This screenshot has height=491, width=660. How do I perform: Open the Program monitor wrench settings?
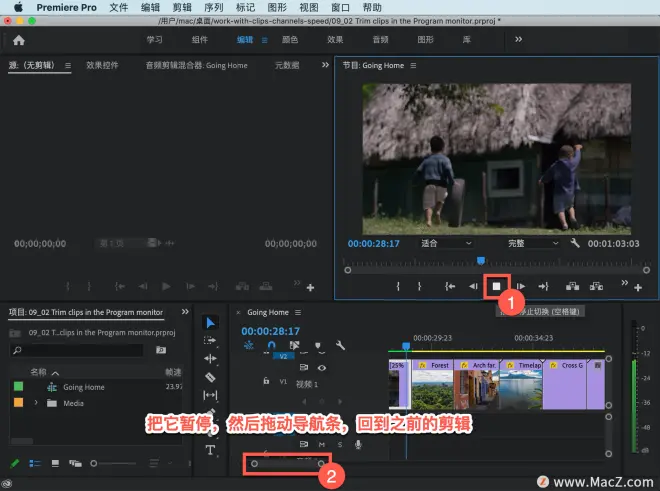coord(575,243)
